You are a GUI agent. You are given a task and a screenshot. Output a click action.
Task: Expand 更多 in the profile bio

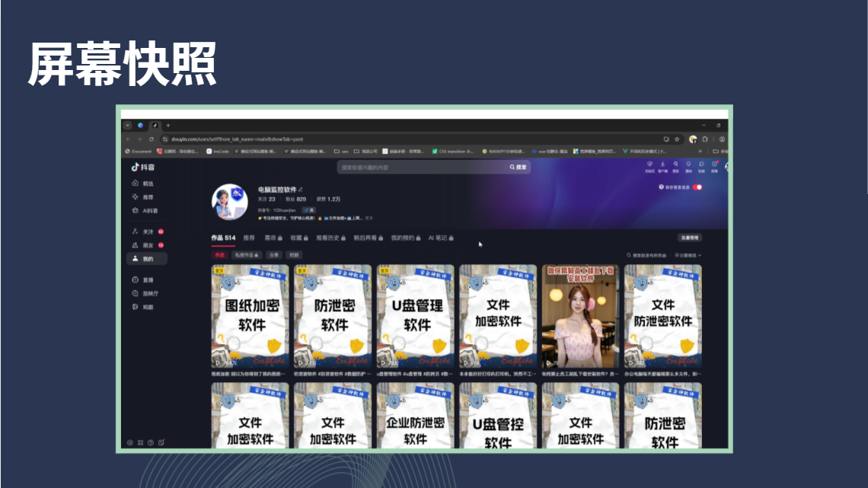[369, 218]
